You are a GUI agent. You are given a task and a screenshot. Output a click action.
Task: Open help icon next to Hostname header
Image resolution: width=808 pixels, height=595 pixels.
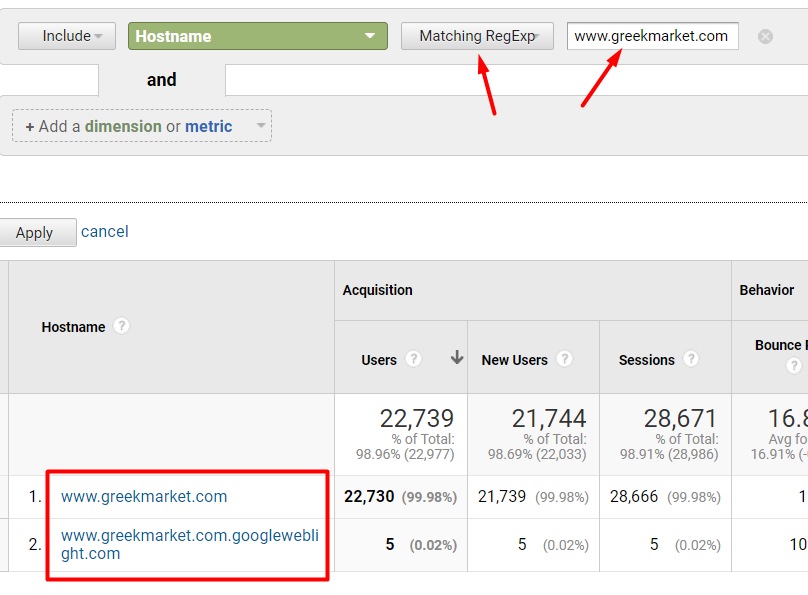click(121, 326)
